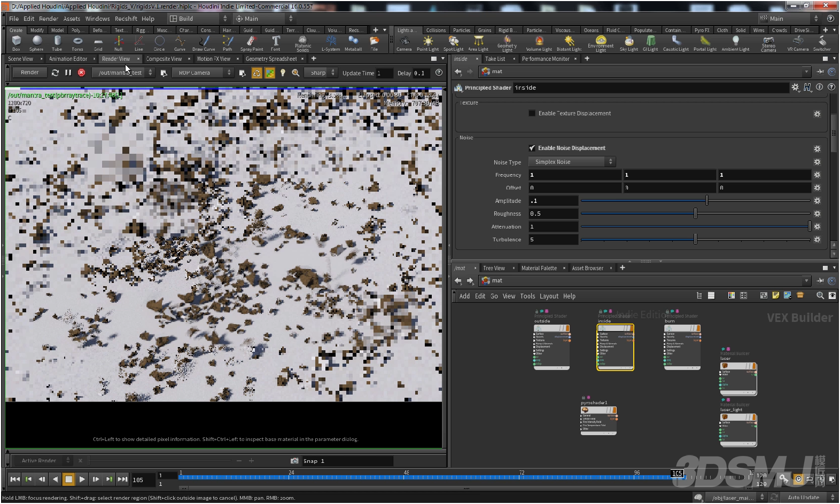The height and width of the screenshot is (504, 840).
Task: Open the Sharp filter dropdown
Action: point(321,73)
